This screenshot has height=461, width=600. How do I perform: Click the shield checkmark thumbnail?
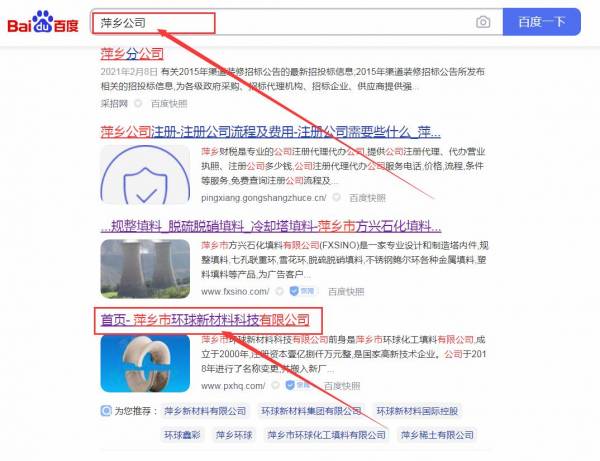click(x=145, y=174)
